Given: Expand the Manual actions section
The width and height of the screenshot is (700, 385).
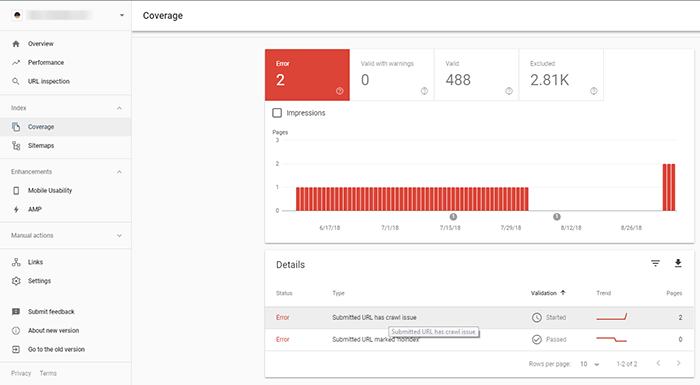Looking at the screenshot, I should click(x=119, y=235).
